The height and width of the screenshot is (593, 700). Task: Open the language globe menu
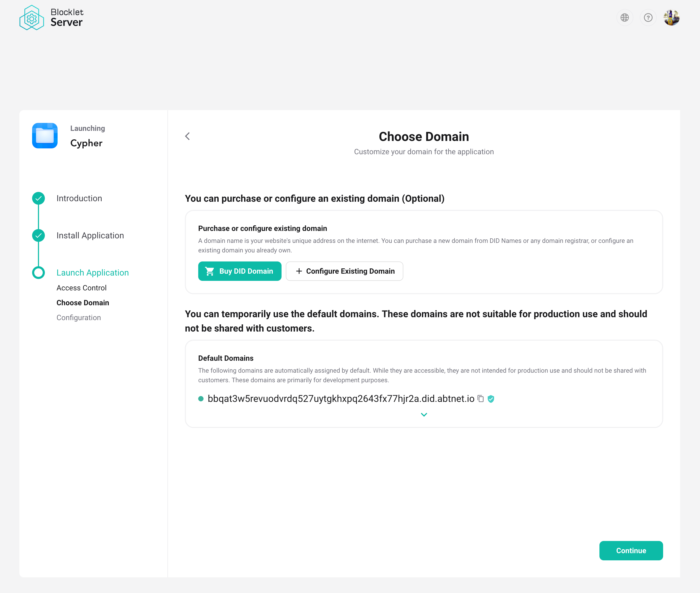624,18
